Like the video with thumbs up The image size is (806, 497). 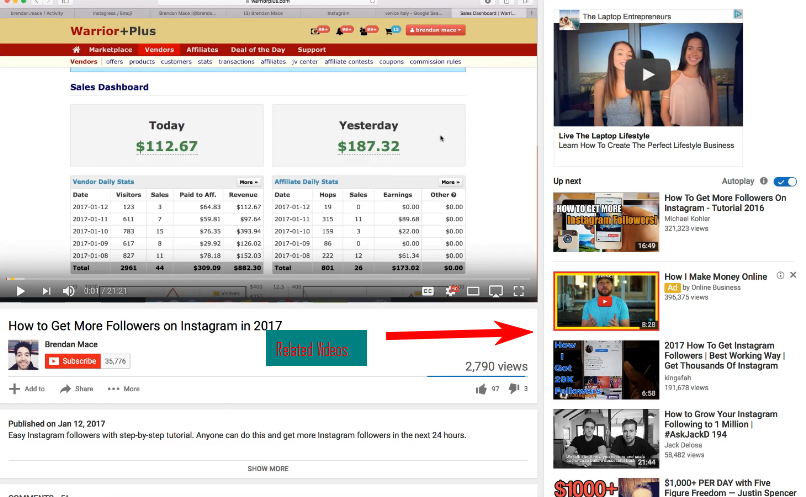pos(481,389)
